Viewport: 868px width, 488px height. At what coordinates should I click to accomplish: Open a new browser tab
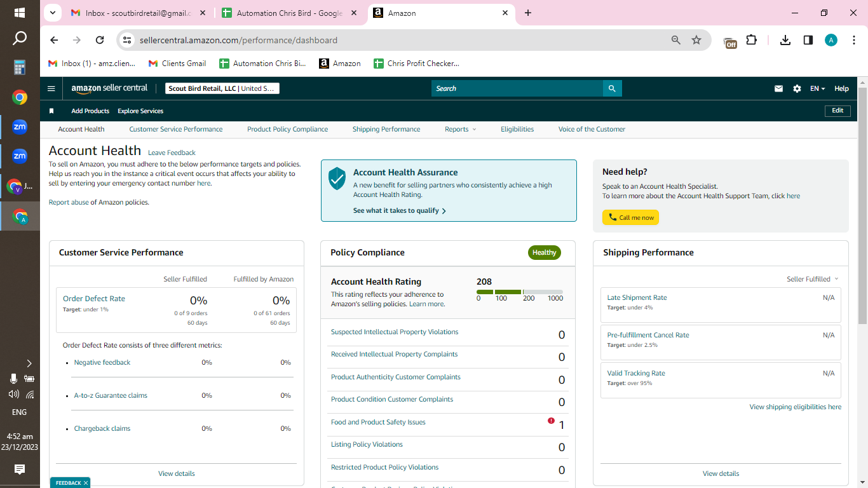528,13
